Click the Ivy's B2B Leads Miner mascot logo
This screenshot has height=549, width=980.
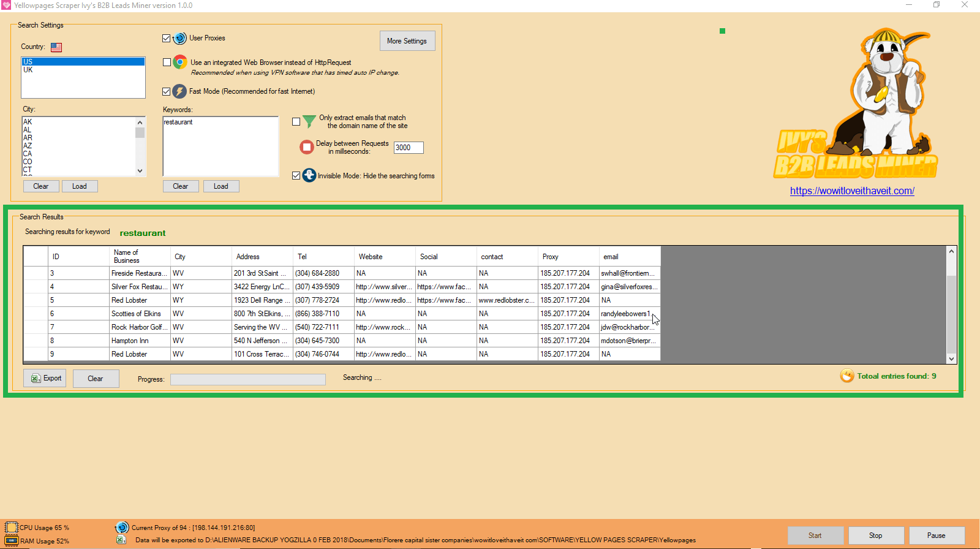pos(856,103)
